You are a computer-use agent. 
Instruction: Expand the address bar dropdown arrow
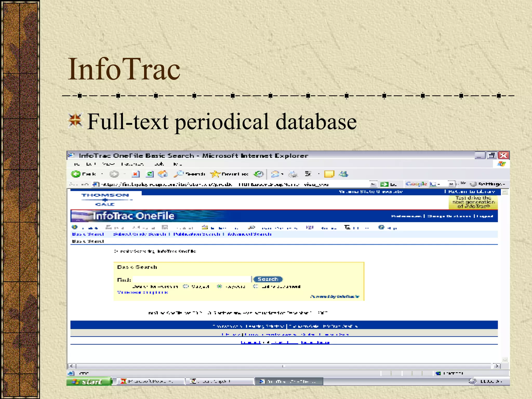coord(373,184)
